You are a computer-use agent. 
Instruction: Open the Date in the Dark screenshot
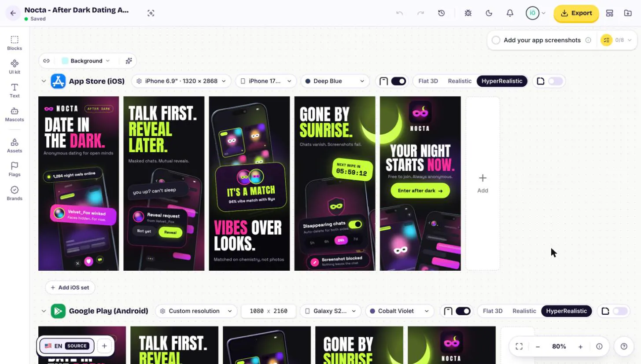[x=79, y=184]
